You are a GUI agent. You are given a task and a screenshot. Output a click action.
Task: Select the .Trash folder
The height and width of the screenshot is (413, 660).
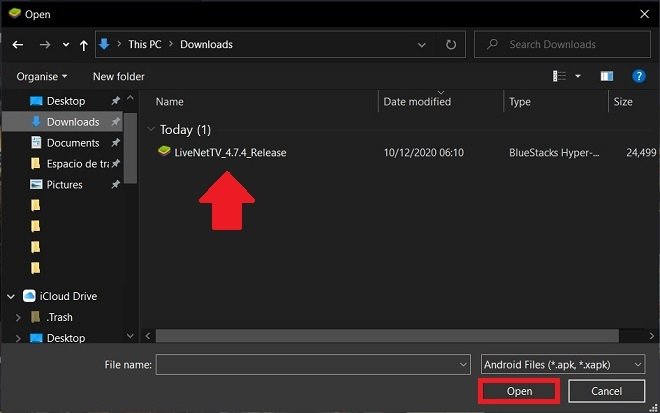59,317
